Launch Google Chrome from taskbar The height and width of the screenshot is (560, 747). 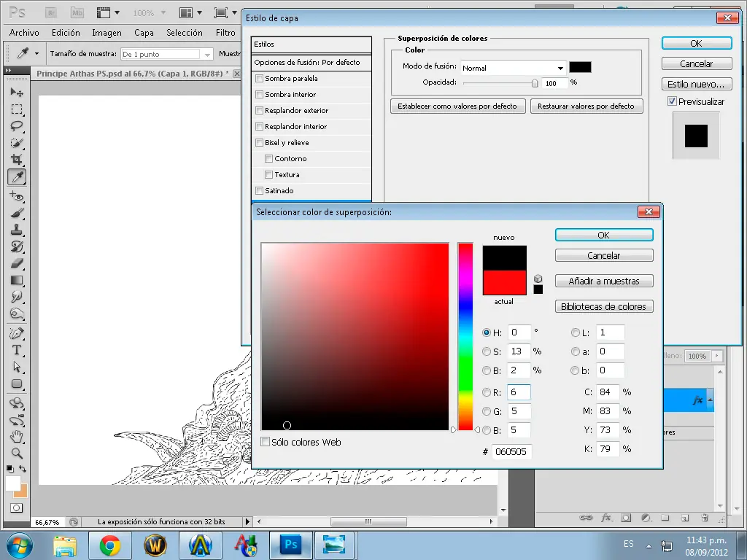(x=110, y=545)
